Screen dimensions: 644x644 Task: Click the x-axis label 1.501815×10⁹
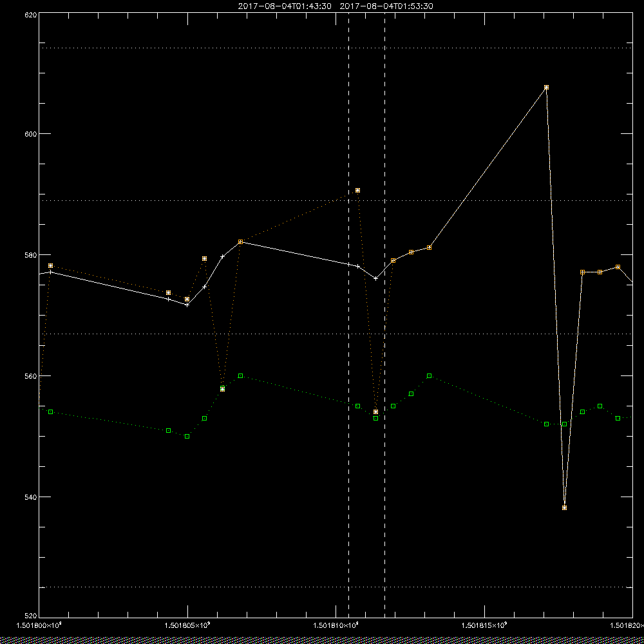pyautogui.click(x=485, y=625)
